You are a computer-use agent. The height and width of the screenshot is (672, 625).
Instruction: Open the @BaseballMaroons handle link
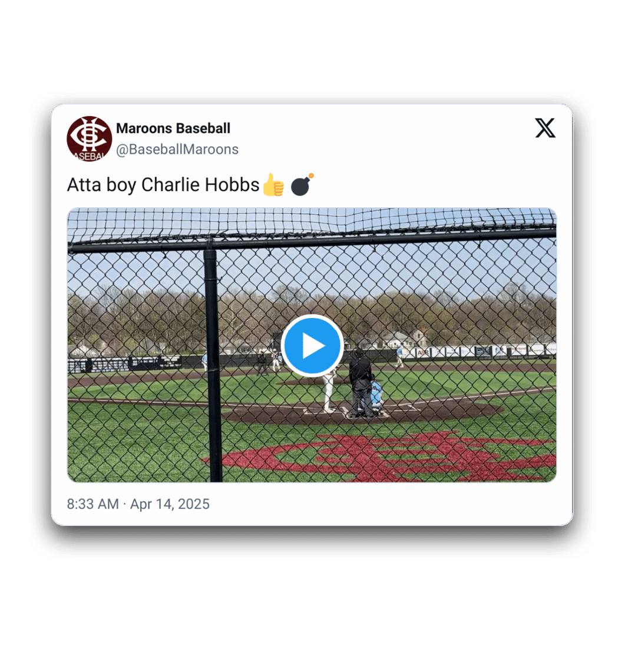[177, 149]
